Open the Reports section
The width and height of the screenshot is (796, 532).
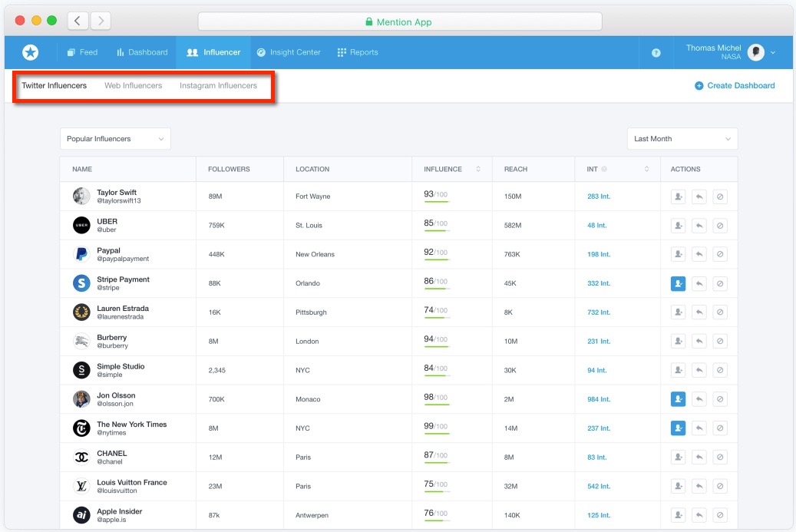358,52
